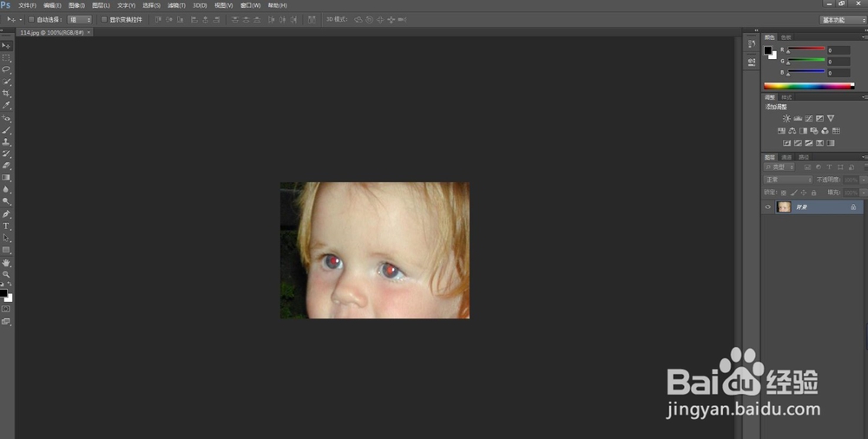This screenshot has height=439, width=868.
Task: Select the Lasso tool
Action: click(6, 69)
